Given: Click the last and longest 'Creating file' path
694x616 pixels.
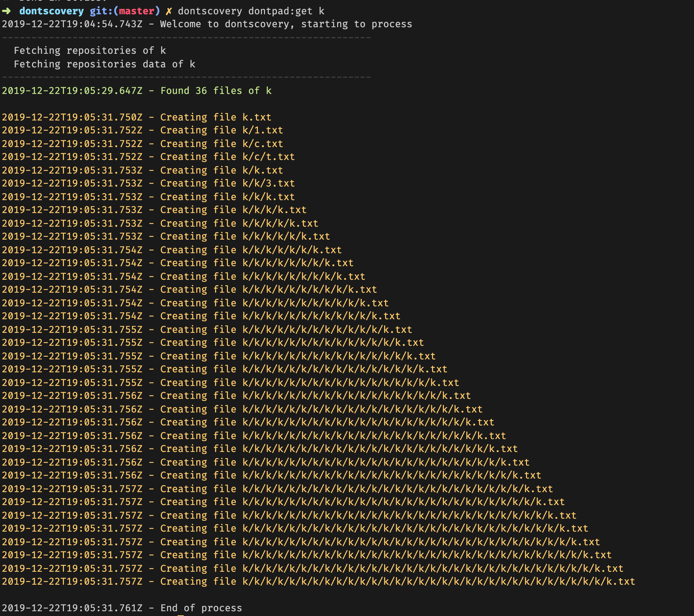Looking at the screenshot, I should tap(439, 582).
